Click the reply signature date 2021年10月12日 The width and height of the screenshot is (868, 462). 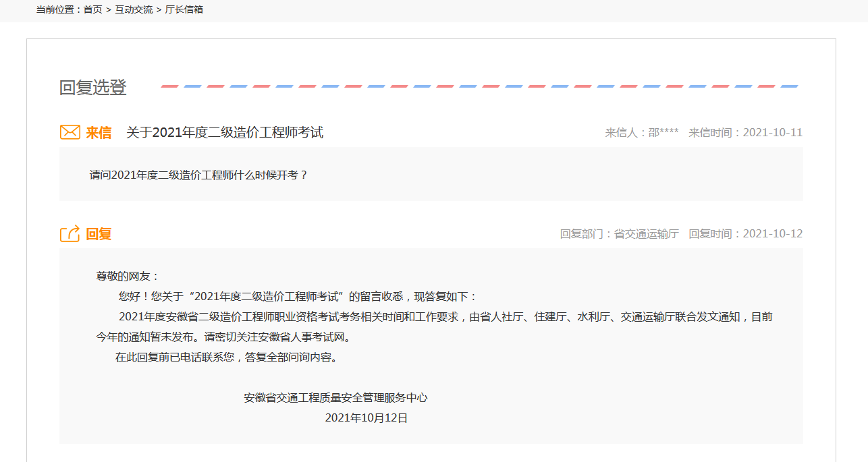[x=367, y=418]
